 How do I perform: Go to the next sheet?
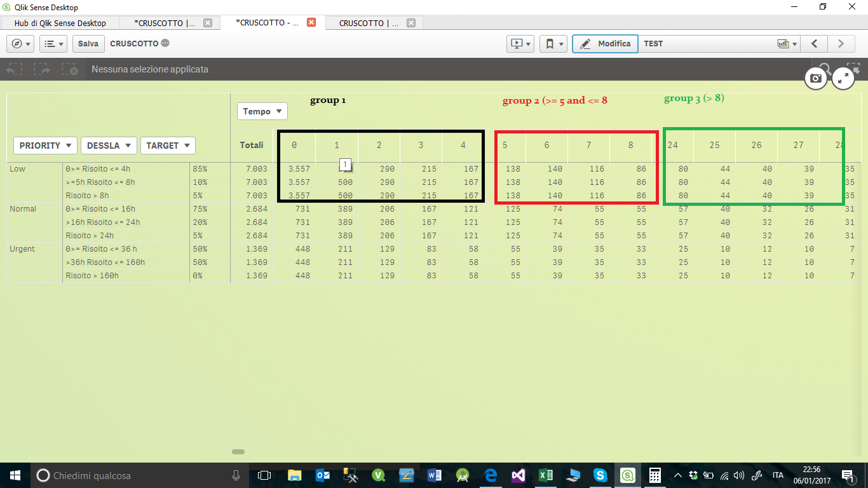(841, 44)
